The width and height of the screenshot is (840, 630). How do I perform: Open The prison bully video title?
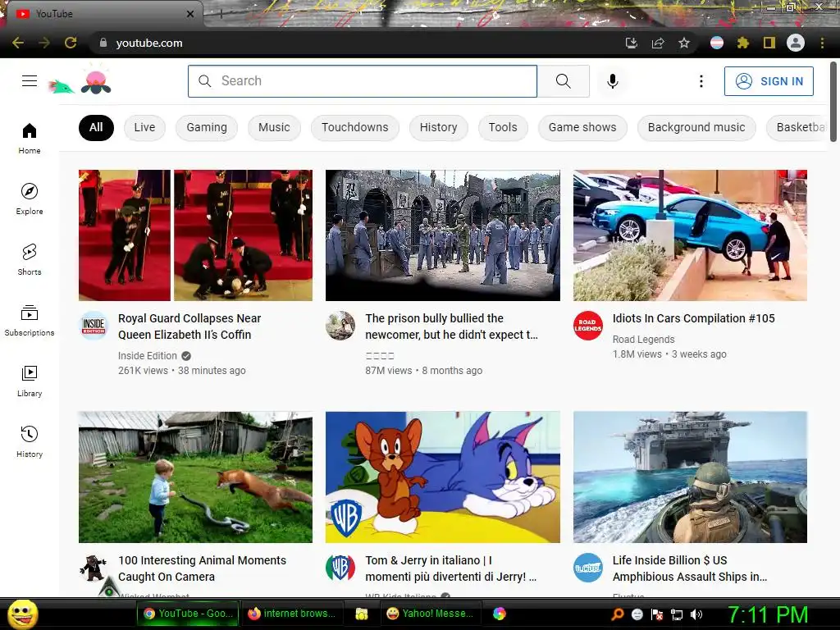coord(452,326)
